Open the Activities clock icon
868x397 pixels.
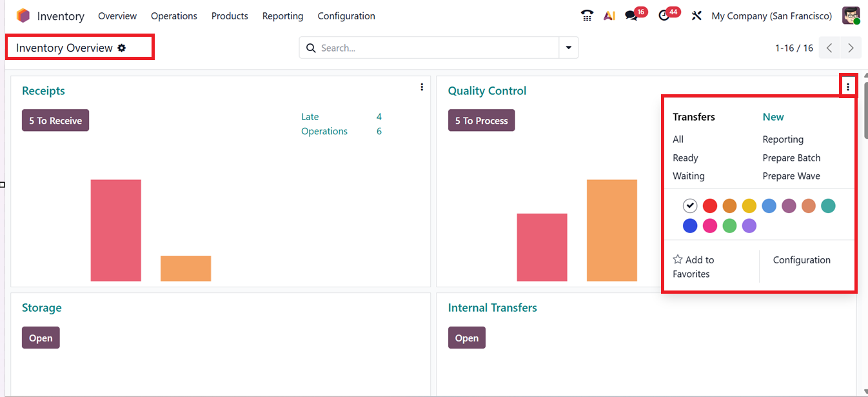click(x=664, y=15)
